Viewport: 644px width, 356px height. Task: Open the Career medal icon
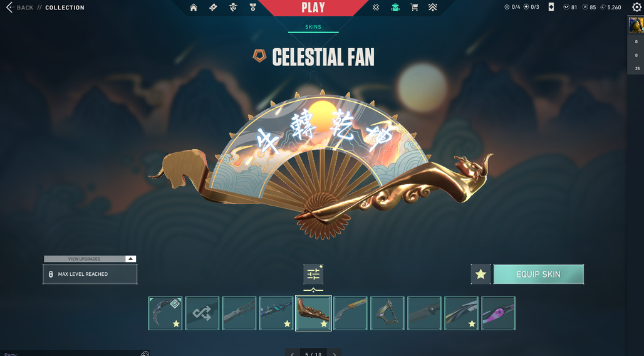click(x=252, y=8)
